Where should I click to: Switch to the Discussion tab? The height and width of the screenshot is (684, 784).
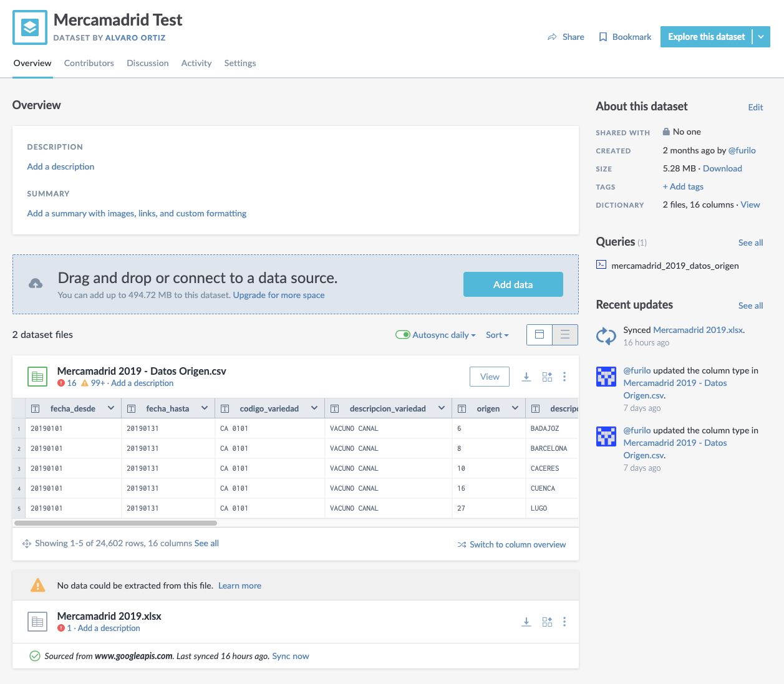point(148,63)
